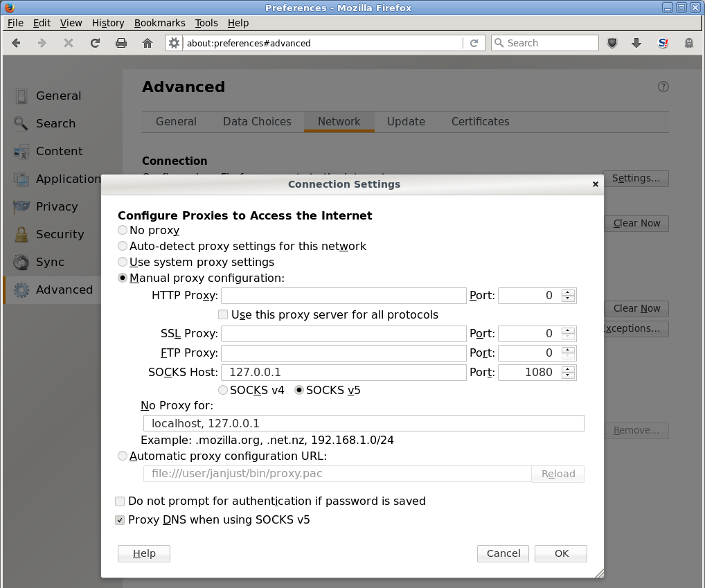Enable Use this proxy server for all protocols
The width and height of the screenshot is (705, 588).
223,314
